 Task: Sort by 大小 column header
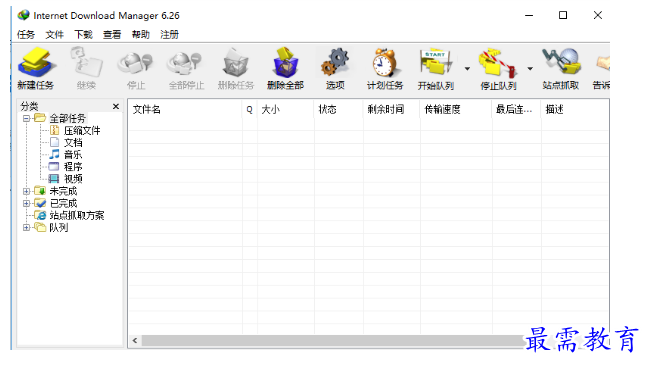[286, 109]
